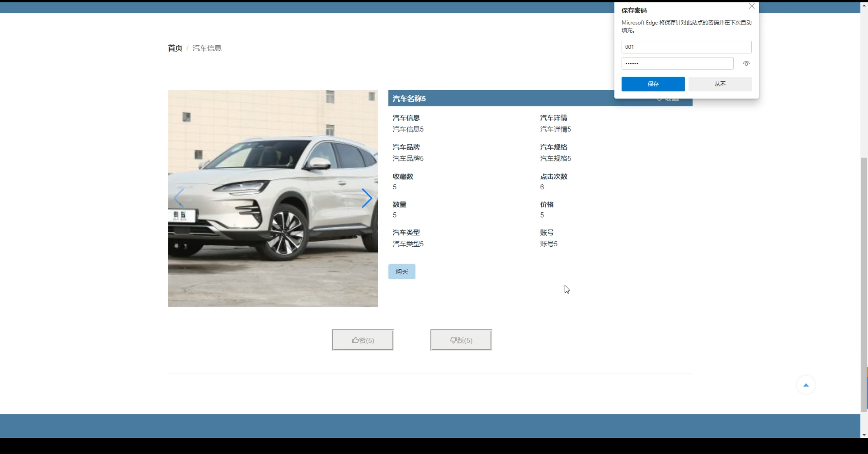The height and width of the screenshot is (454, 868).
Task: Dislike the car with 踩(5)
Action: (461, 340)
